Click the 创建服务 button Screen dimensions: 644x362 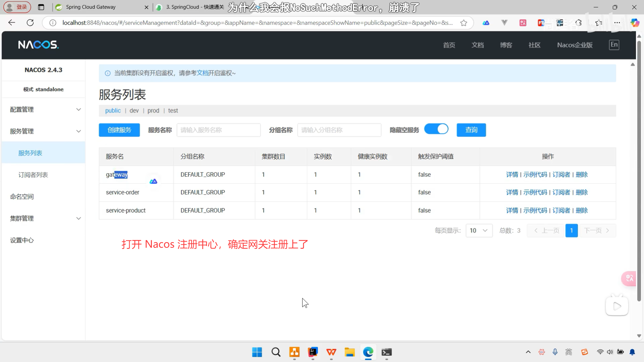(119, 130)
